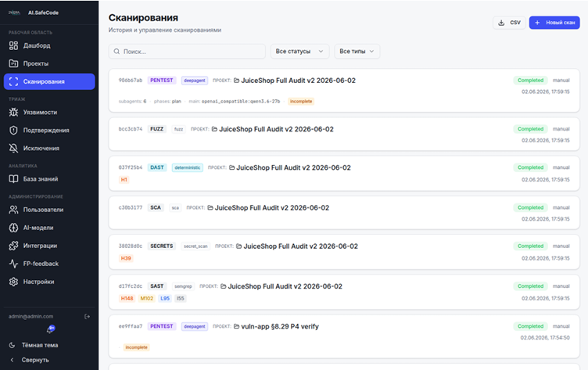
Task: Click the scan ID 38028d0c
Action: click(131, 246)
